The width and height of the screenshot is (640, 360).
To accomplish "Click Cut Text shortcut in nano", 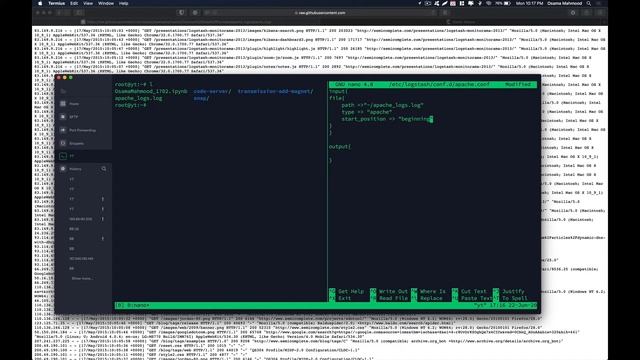I will (x=469, y=291).
